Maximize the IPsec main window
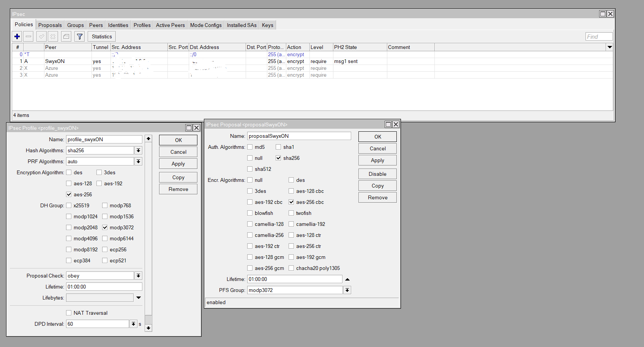644x347 pixels. tap(603, 14)
